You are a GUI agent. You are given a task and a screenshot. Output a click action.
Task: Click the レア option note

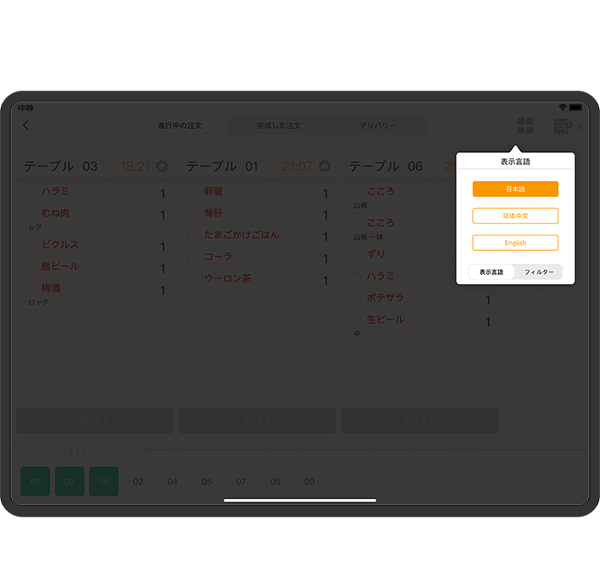pos(35,227)
